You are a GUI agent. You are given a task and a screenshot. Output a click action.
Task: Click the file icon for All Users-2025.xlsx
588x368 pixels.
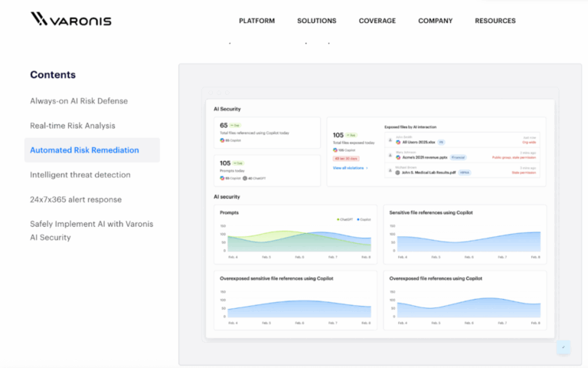pyautogui.click(x=398, y=143)
